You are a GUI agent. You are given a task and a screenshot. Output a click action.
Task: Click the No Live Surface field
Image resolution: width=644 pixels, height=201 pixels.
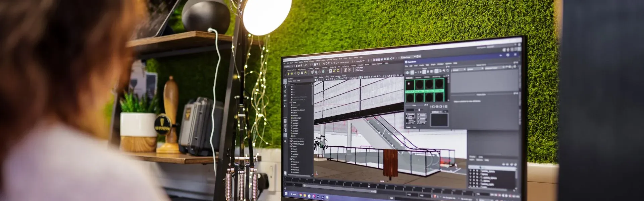pos(345,62)
